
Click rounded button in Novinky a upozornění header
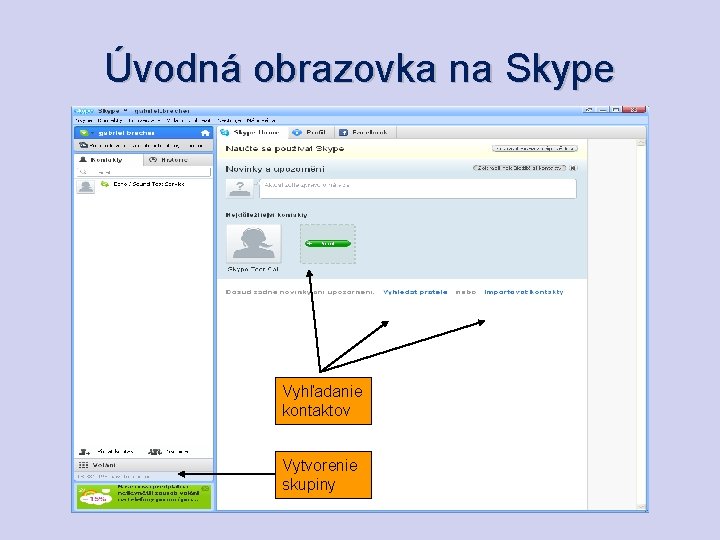pyautogui.click(x=519, y=168)
